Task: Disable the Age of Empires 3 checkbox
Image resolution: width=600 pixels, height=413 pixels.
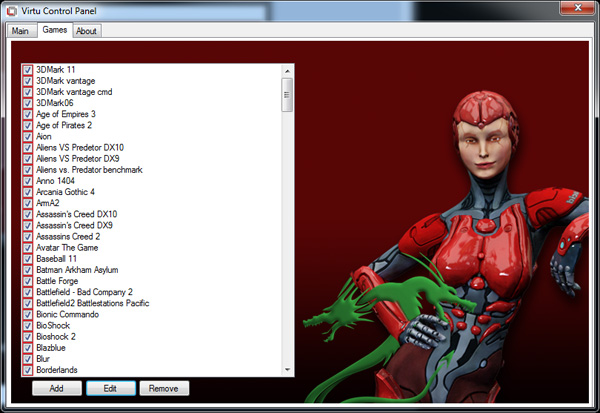Action: point(28,114)
